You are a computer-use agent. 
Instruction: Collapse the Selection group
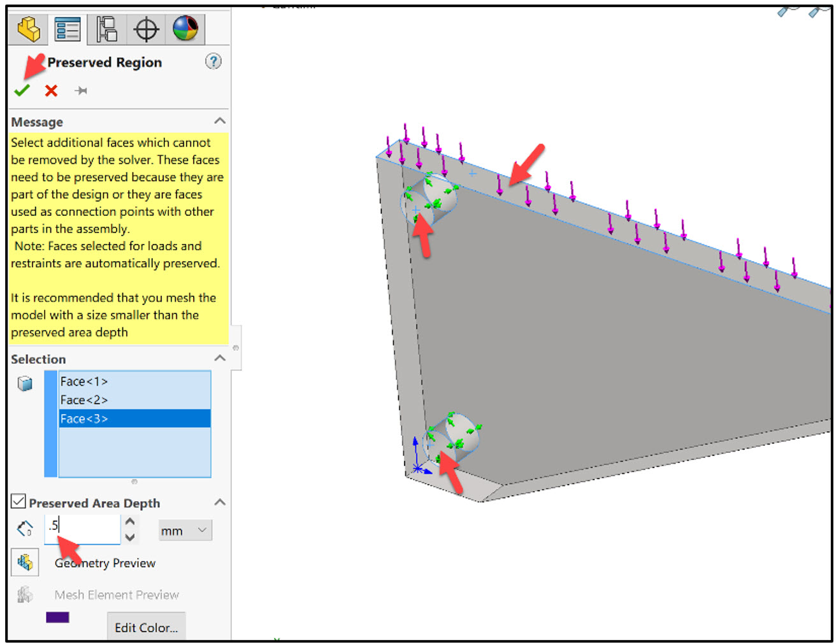point(219,359)
